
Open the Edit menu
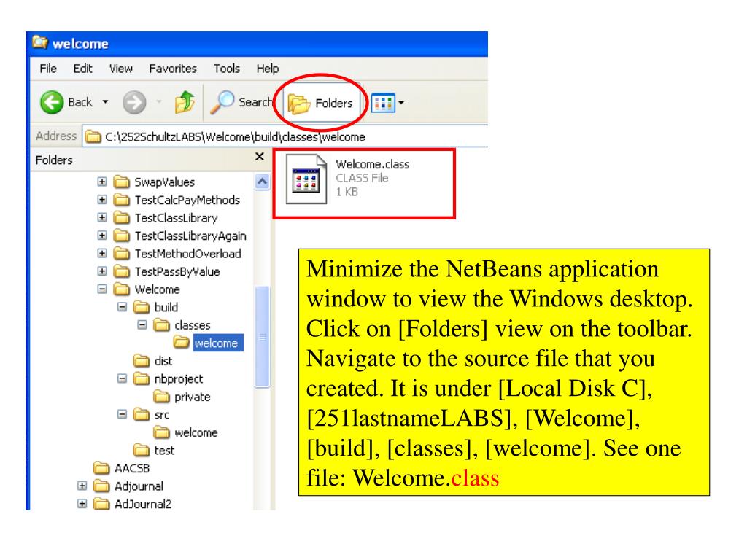click(x=82, y=69)
